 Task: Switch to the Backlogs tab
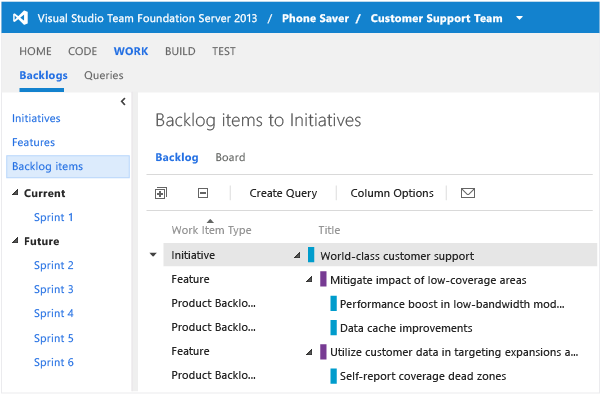click(43, 75)
